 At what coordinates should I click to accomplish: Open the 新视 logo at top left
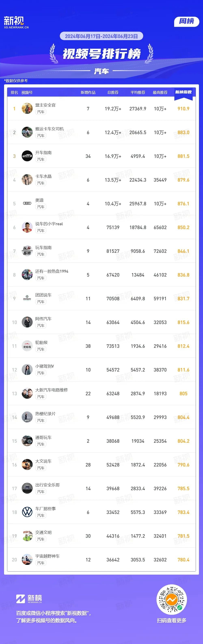(x=16, y=22)
